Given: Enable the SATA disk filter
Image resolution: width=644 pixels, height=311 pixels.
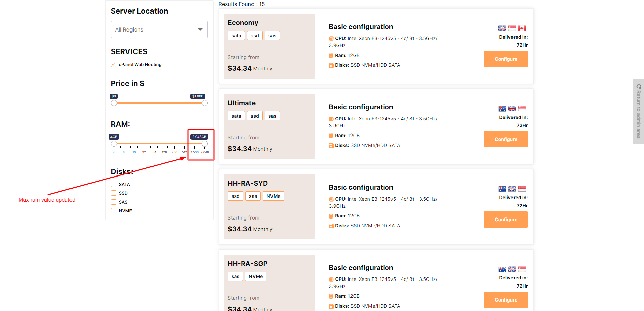Looking at the screenshot, I should (x=114, y=184).
